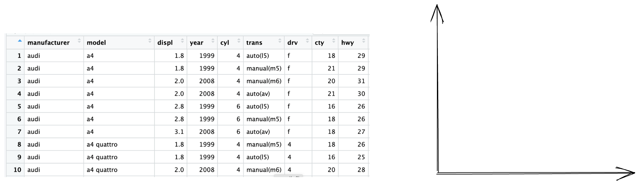This screenshot has height=183, width=644.
Task: Click the 'trans' column header label
Action: (254, 43)
